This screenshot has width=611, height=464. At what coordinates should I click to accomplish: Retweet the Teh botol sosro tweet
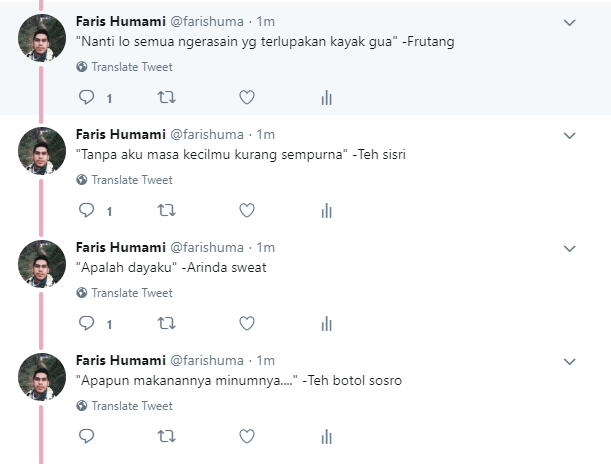[166, 437]
